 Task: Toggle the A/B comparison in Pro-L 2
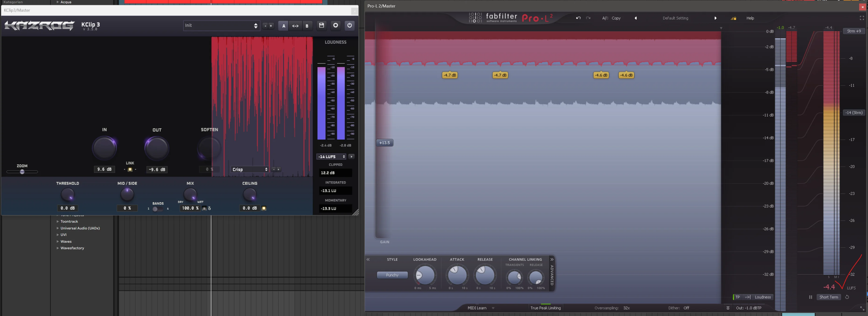click(x=605, y=18)
